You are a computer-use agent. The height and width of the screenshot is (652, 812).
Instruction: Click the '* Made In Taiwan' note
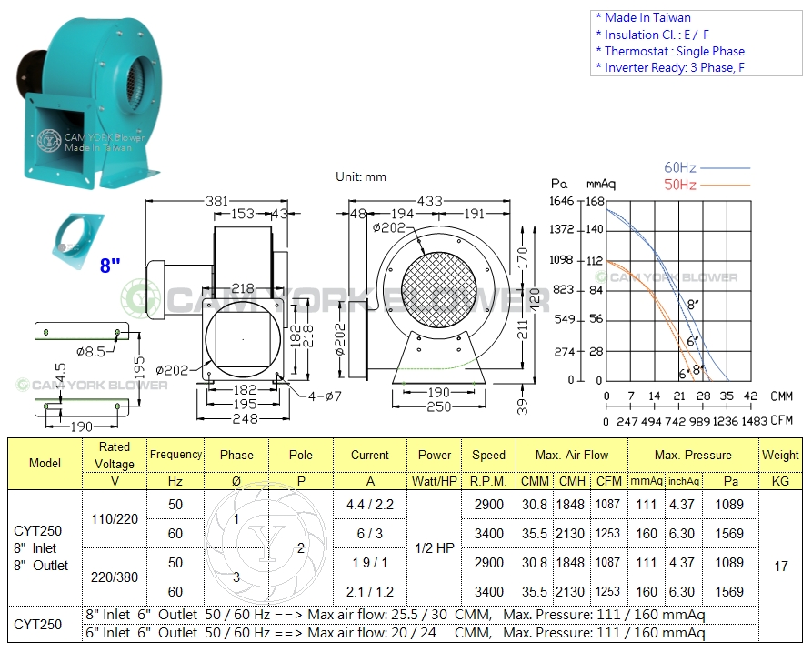[x=644, y=17]
